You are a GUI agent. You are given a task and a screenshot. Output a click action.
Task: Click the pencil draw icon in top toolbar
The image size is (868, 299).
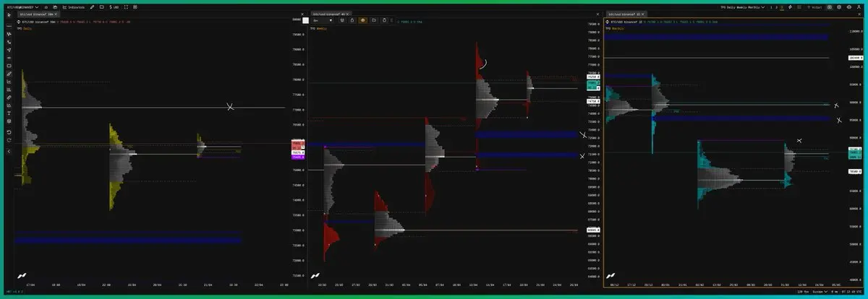point(92,7)
